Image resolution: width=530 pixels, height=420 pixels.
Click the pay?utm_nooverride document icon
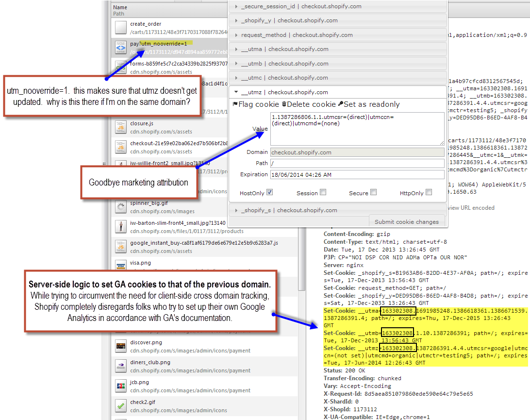121,48
